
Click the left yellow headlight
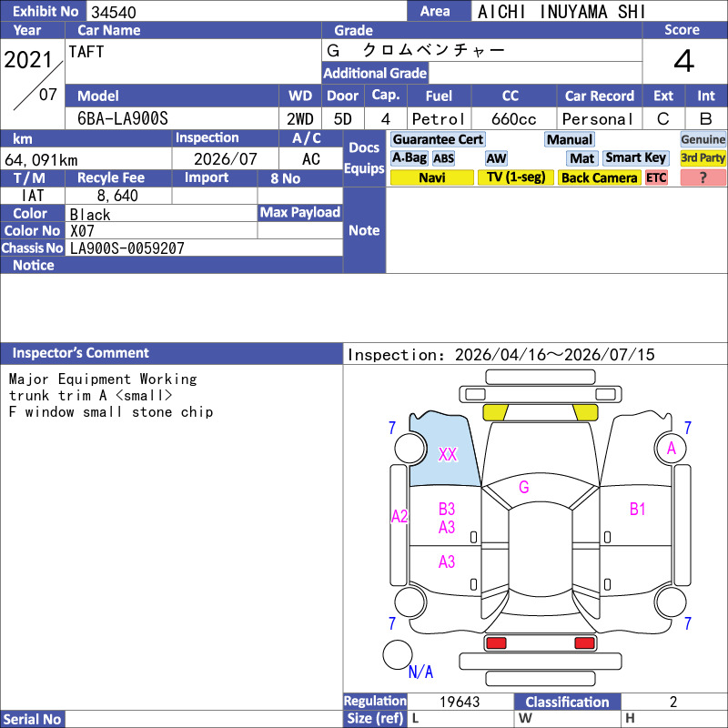pyautogui.click(x=495, y=412)
